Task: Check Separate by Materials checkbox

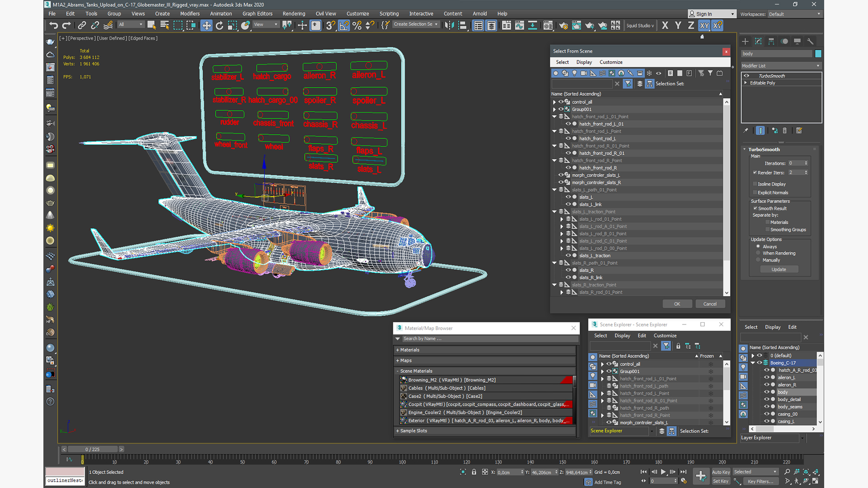Action: [768, 222]
